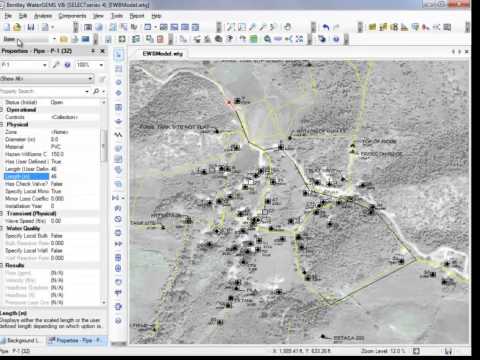Click the Has Check Valve? False value
The width and height of the screenshot is (480, 360).
point(57,184)
